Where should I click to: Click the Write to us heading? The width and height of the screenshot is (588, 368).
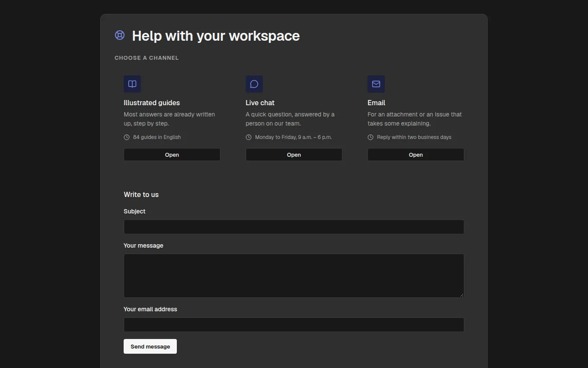pyautogui.click(x=141, y=194)
